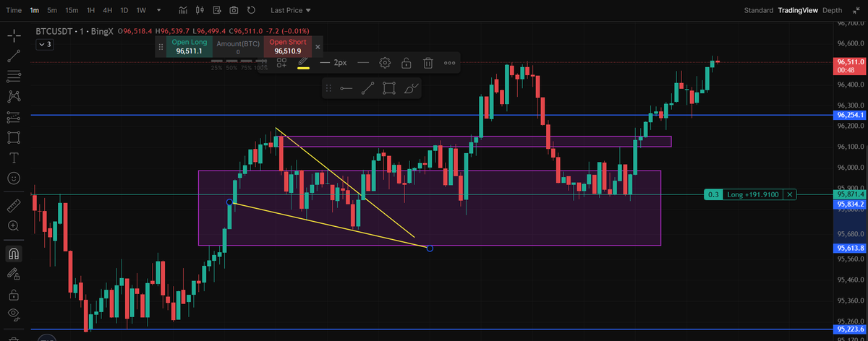Switch to TradingView chart view
The height and width of the screenshot is (341, 868).
pyautogui.click(x=798, y=10)
